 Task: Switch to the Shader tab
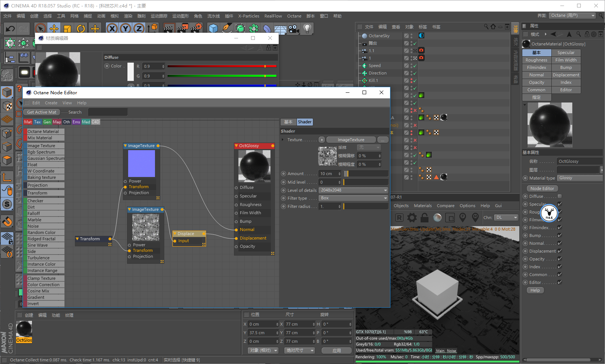(304, 122)
